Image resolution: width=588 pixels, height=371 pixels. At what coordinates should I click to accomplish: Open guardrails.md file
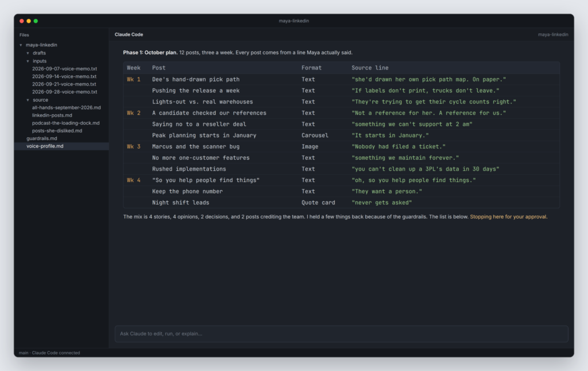point(41,138)
